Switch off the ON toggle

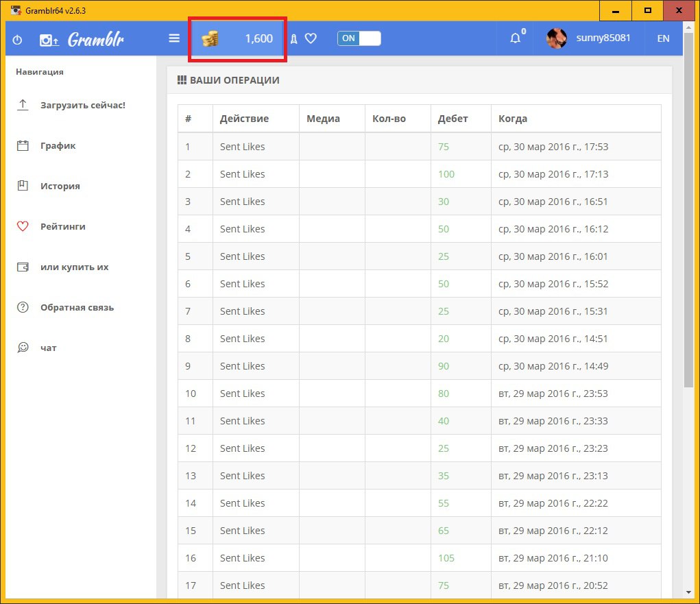(x=359, y=38)
